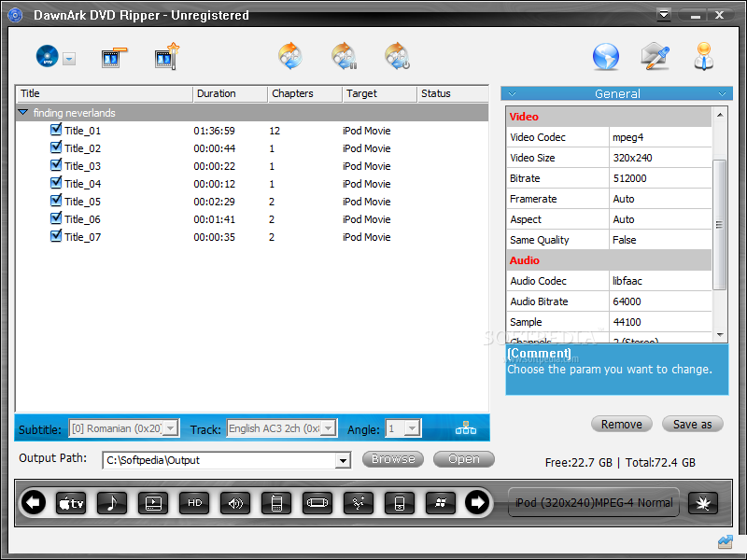This screenshot has width=747, height=560.
Task: Open the iPod MPEG-4 Normal profile selector
Action: click(x=594, y=502)
